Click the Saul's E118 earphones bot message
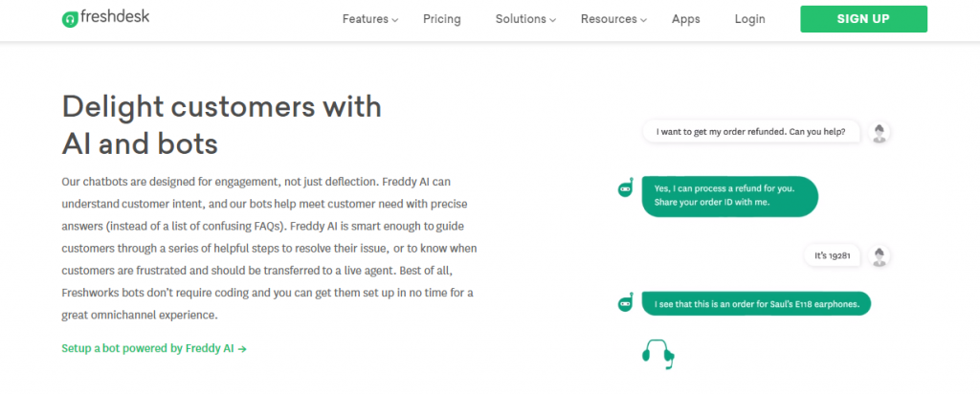 [756, 304]
